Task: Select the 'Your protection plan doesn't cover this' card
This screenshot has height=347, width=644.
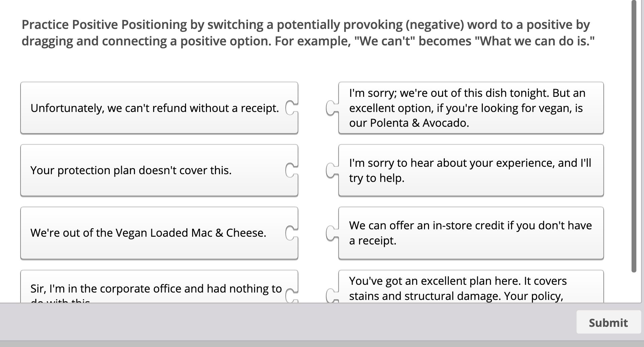Action: [131, 170]
